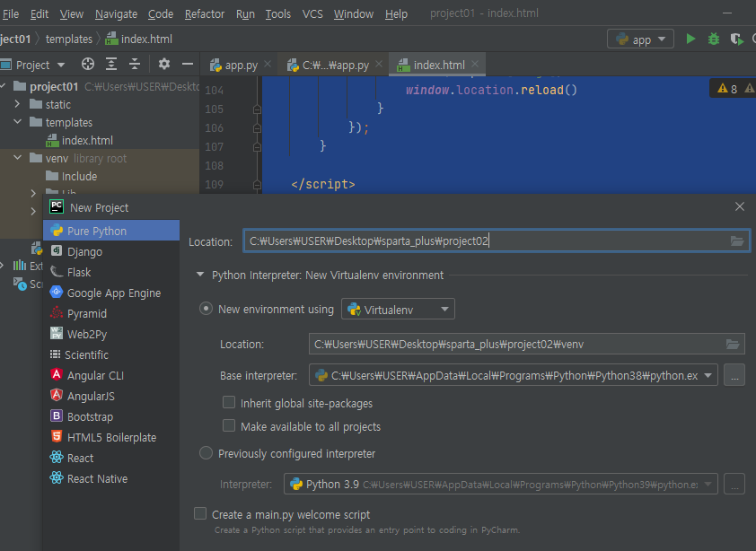Expand the static folder

(x=17, y=104)
